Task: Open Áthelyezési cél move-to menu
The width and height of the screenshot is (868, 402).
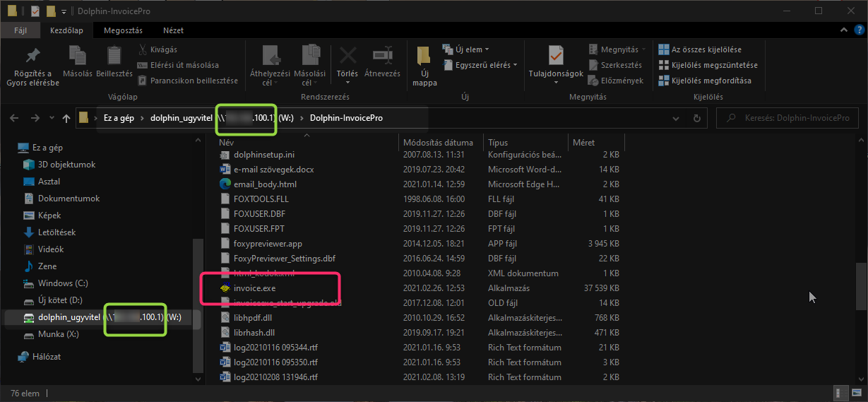Action: coord(270,66)
